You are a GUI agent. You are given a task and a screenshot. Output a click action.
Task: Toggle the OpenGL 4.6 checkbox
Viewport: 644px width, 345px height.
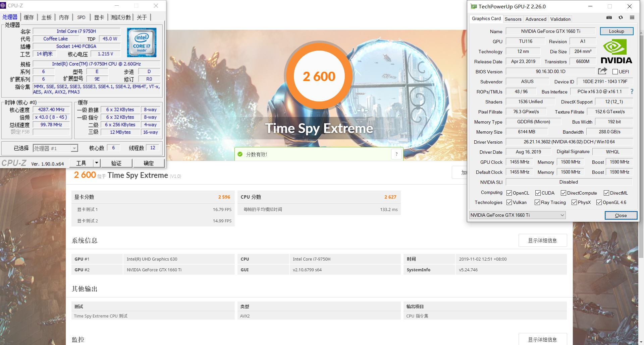(599, 202)
